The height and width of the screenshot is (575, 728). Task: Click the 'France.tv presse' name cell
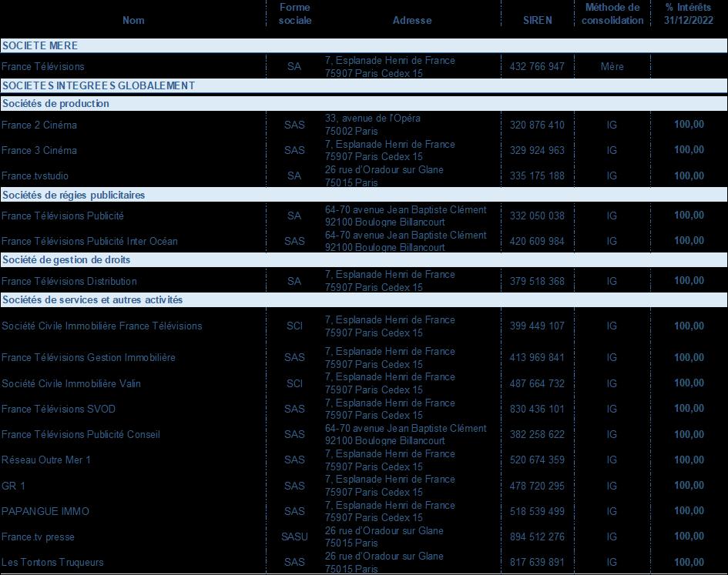[38, 537]
